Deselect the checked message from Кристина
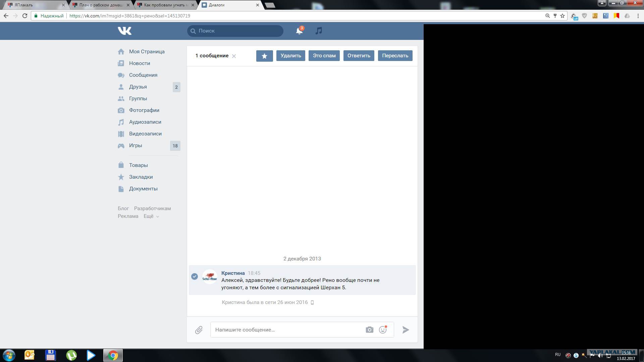 (x=195, y=277)
